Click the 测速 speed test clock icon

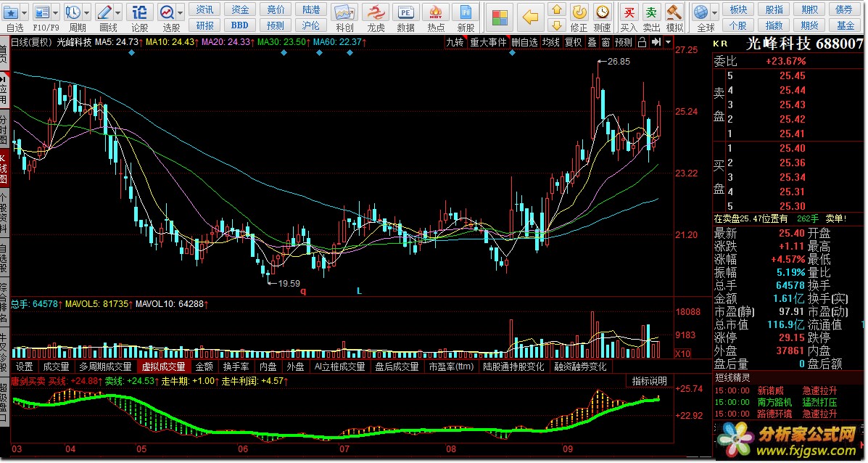click(603, 12)
